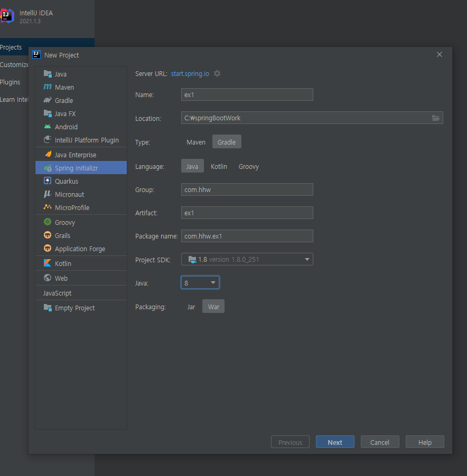Click the Artifact input field
This screenshot has width=467, height=476.
click(x=247, y=213)
